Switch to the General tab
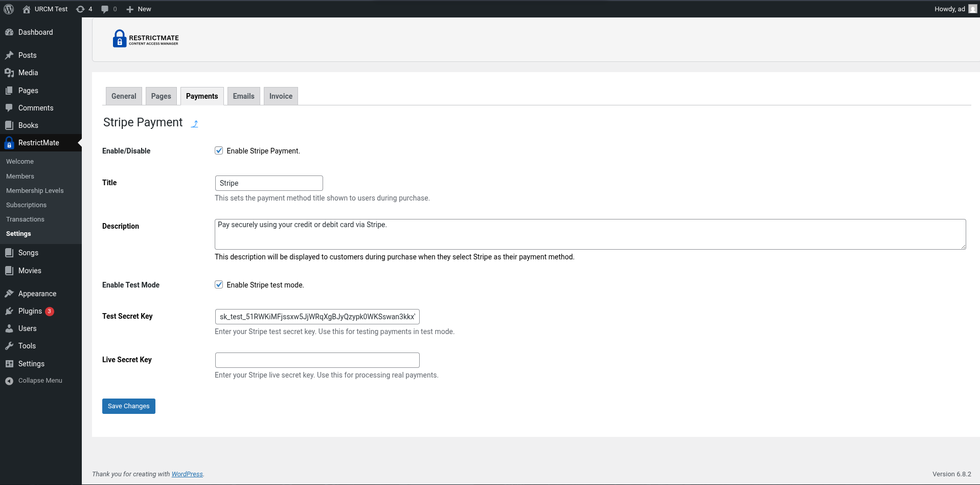This screenshot has height=485, width=980. pos(124,96)
